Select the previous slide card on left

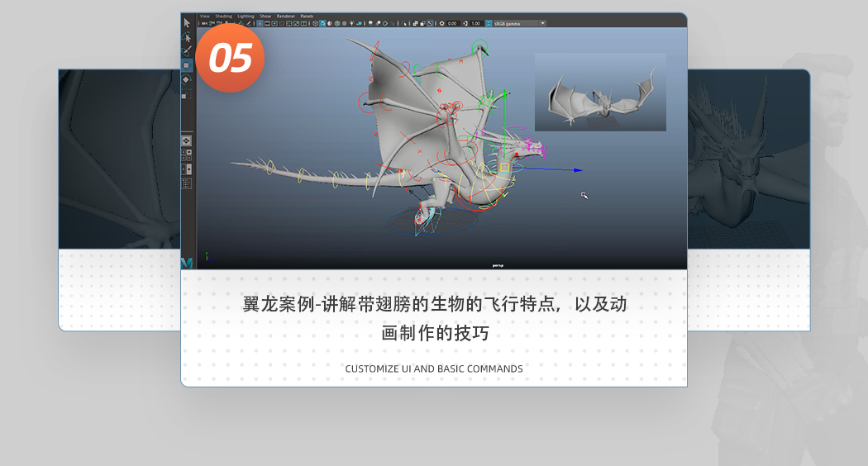coord(120,200)
